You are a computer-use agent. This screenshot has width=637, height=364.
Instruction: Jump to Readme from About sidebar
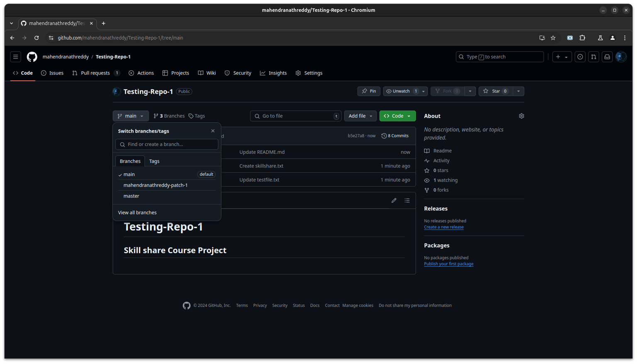[438, 151]
